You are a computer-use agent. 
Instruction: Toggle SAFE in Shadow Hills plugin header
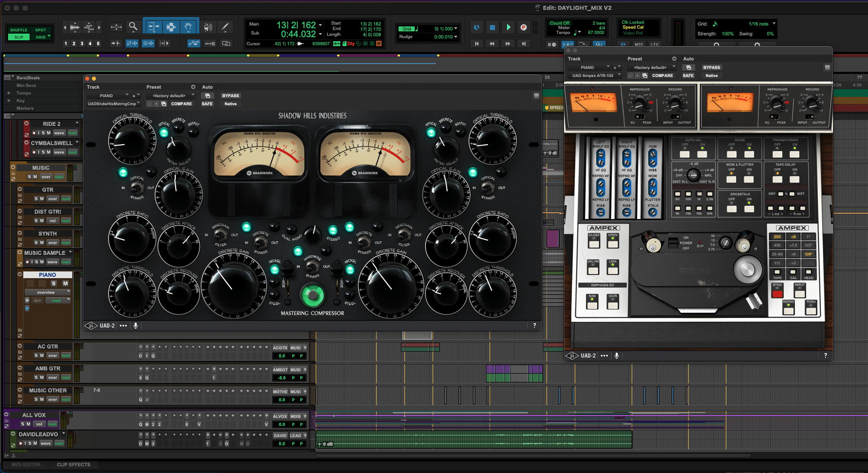207,104
